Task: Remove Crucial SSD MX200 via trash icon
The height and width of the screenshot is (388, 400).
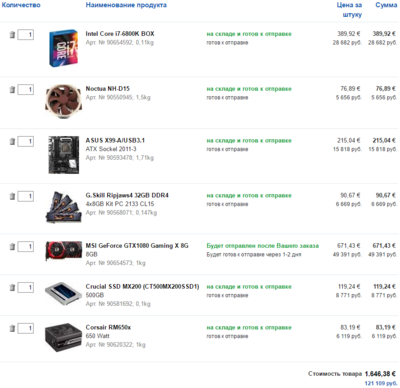Action: click(12, 287)
